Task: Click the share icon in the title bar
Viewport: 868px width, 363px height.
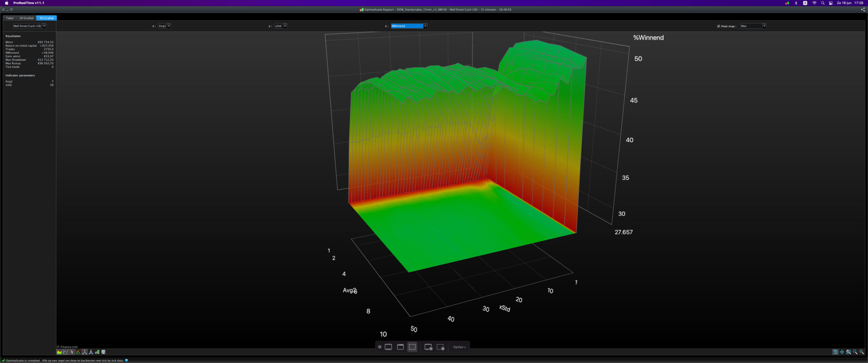Action: click(863, 9)
